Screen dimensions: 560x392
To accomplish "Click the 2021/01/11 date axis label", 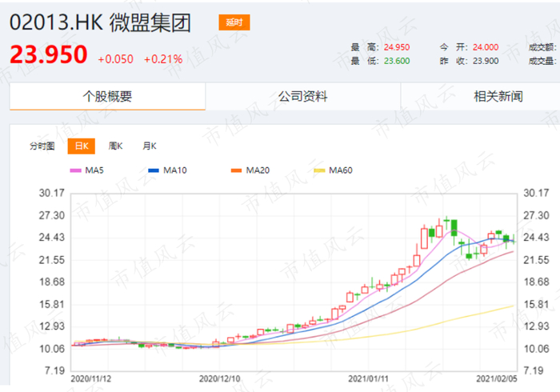I will tap(368, 378).
